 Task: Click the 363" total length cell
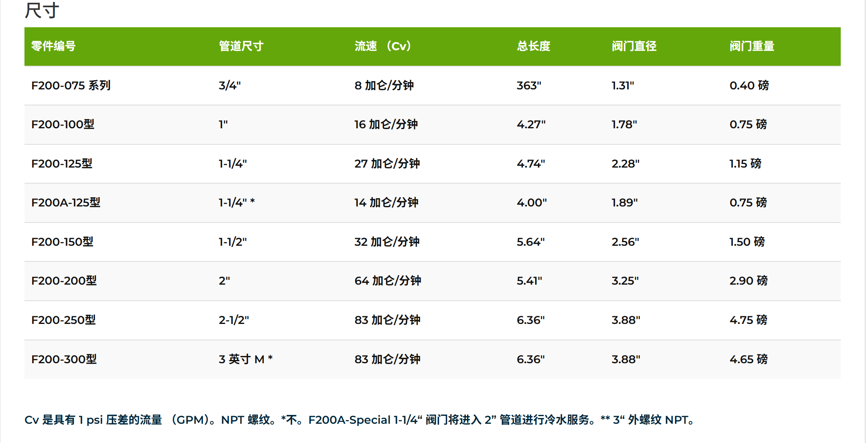coord(529,85)
